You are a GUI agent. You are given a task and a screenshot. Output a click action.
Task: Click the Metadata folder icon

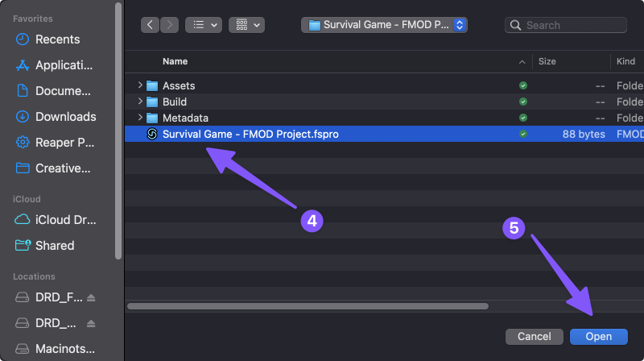pyautogui.click(x=152, y=118)
